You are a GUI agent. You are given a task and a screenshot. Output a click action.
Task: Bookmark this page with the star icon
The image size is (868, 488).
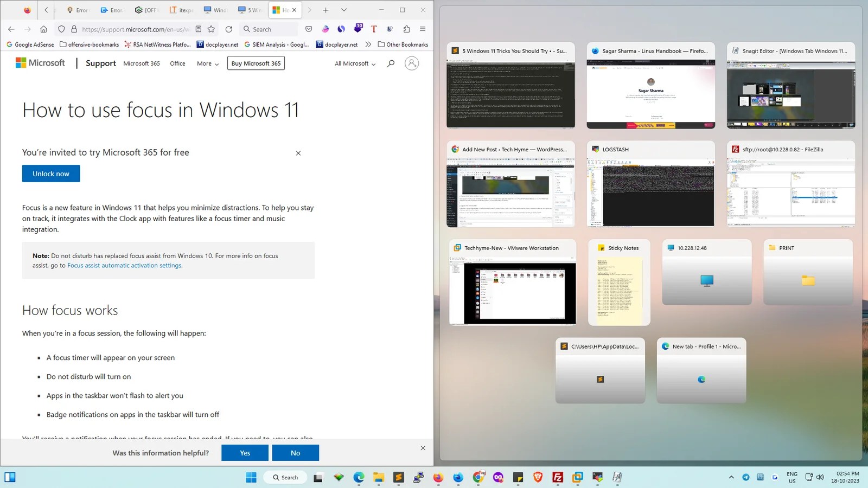212,29
